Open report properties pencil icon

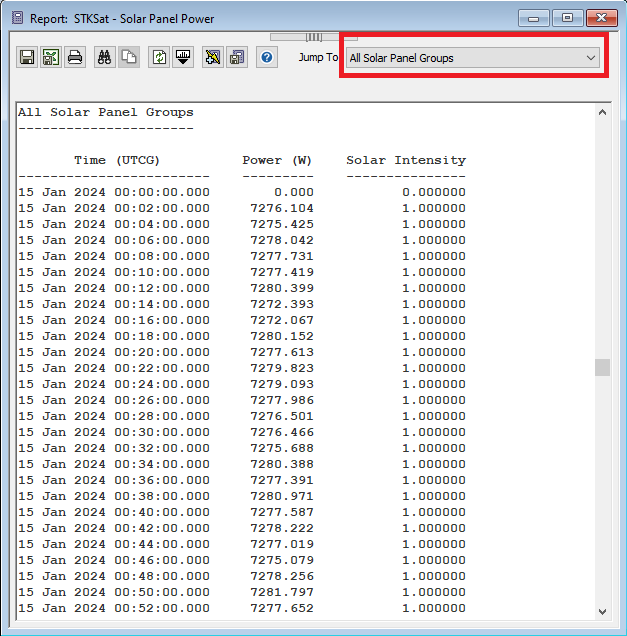pyautogui.click(x=213, y=57)
